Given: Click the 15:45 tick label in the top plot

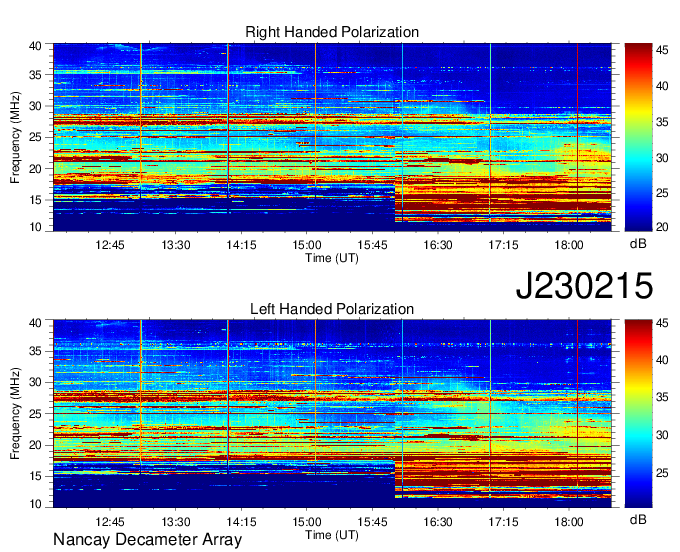Looking at the screenshot, I should pos(373,245).
